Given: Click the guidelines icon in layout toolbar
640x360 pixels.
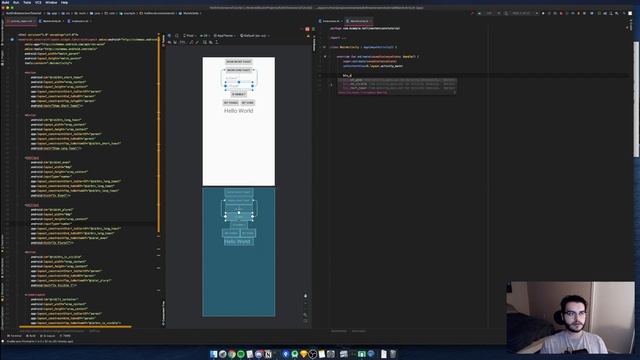Looking at the screenshot, I should point(217,42).
